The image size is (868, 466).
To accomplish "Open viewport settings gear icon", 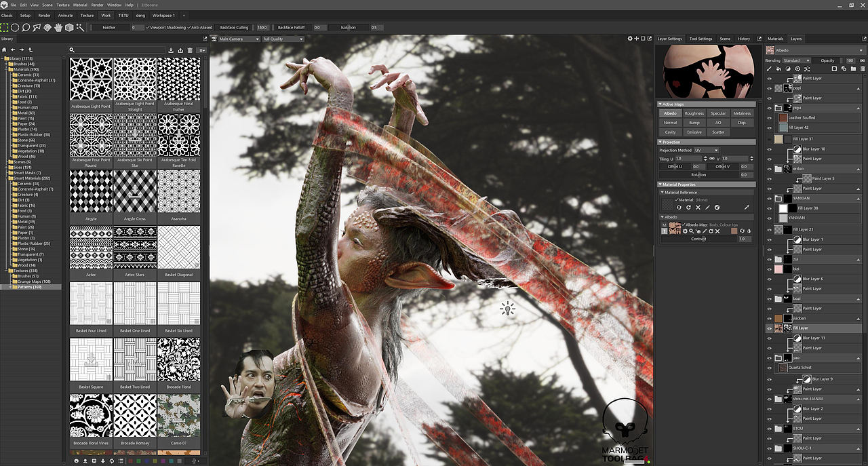I will [630, 39].
